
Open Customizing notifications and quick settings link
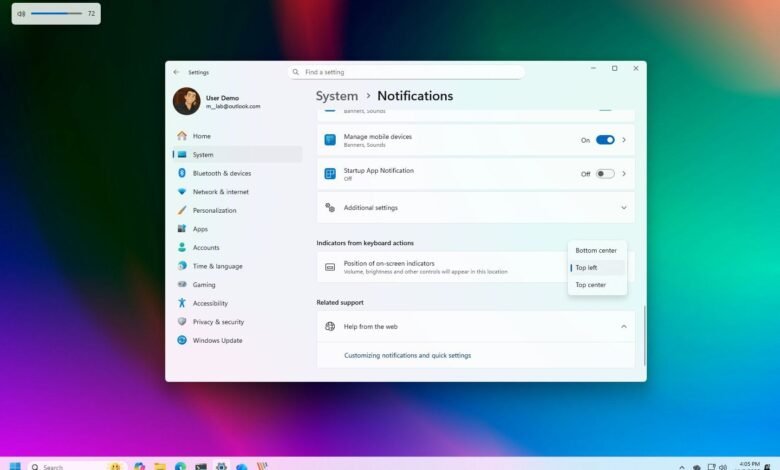(407, 355)
